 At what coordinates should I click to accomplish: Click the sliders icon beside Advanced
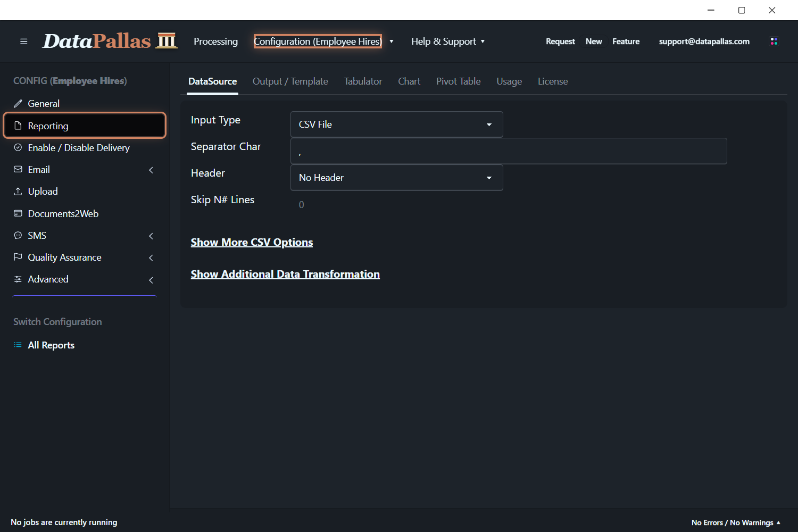click(18, 279)
